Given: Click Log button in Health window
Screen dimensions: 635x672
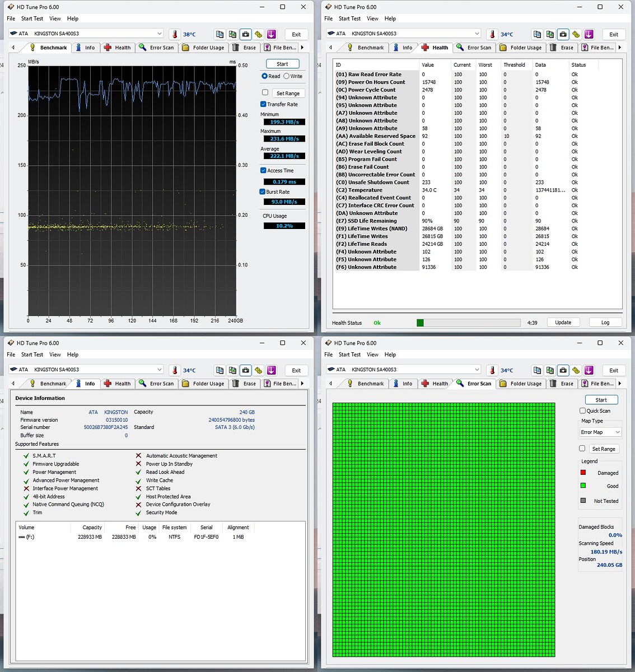Looking at the screenshot, I should click(x=605, y=323).
